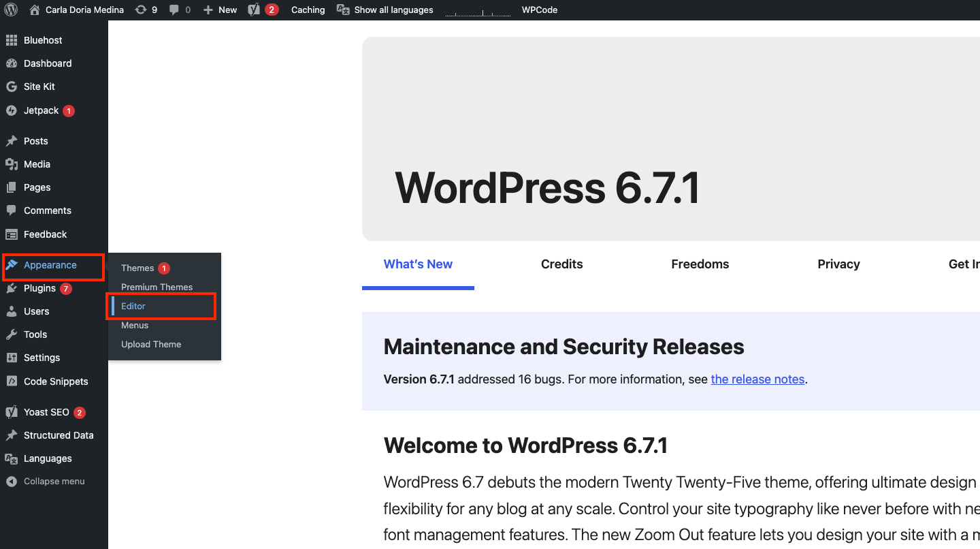Click the Feedback form icon

pos(12,234)
